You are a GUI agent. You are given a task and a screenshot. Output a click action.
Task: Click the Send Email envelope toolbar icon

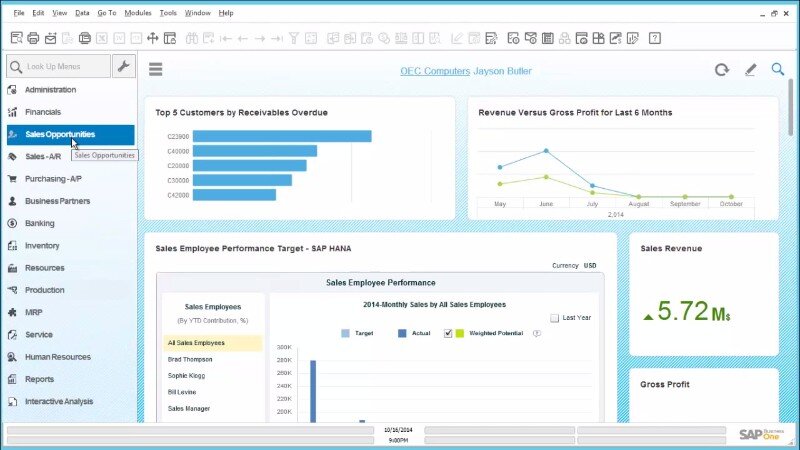click(x=50, y=38)
